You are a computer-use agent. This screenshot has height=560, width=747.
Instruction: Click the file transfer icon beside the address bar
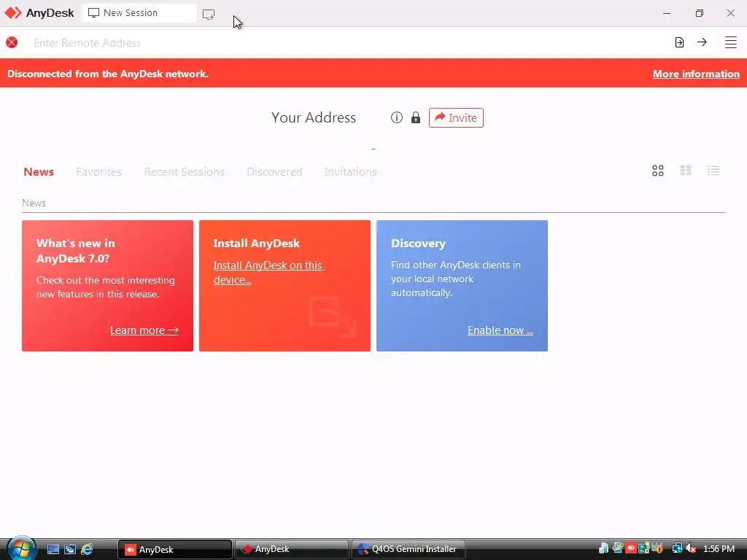pos(679,42)
